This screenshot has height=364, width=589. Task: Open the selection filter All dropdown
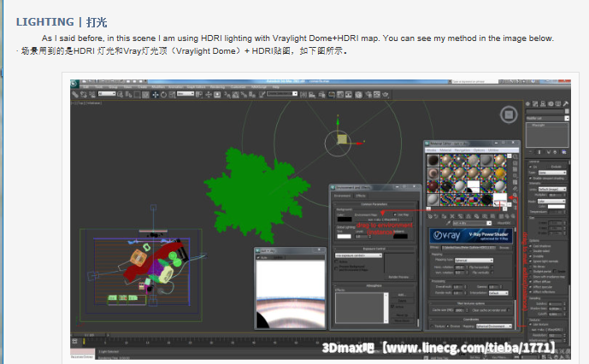point(107,93)
